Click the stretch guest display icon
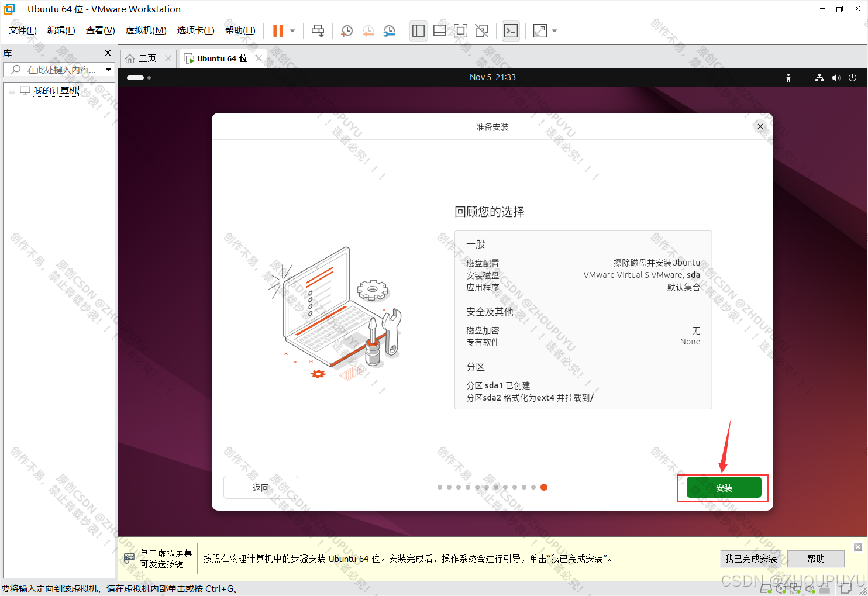This screenshot has height=596, width=868. pyautogui.click(x=540, y=31)
